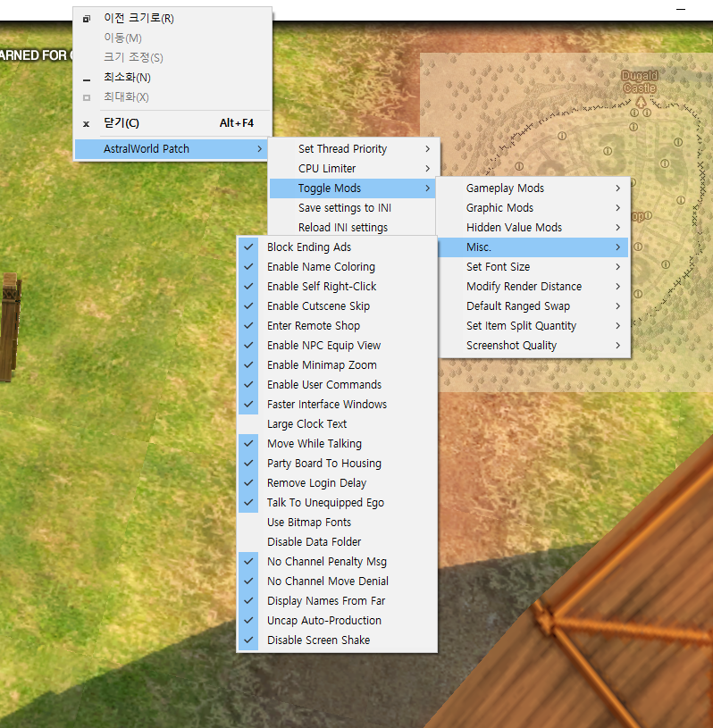This screenshot has width=713, height=728.
Task: Toggle No Channel Move Denial
Action: [x=337, y=582]
